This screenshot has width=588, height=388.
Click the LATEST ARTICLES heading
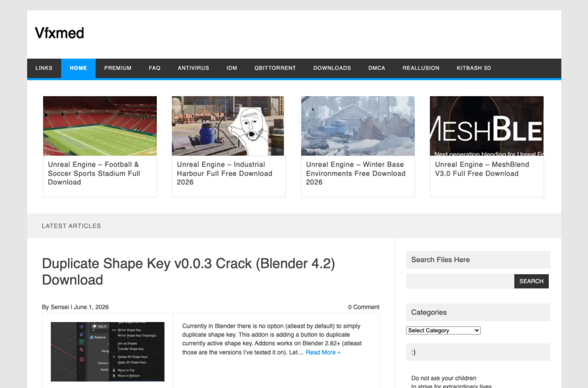pos(71,226)
